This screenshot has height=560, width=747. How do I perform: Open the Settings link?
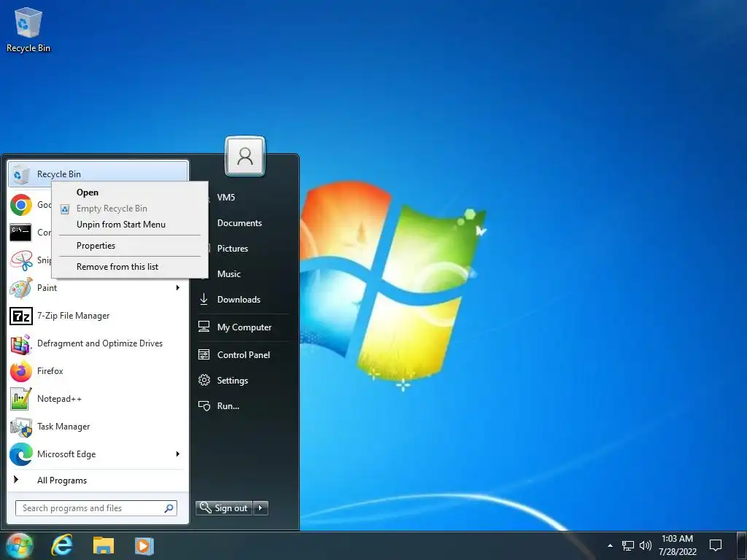pos(233,381)
